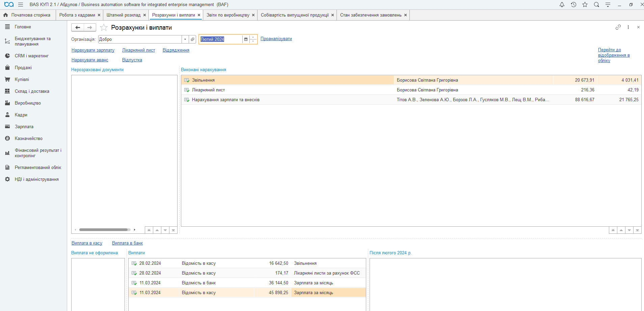Add page to favorites star
This screenshot has width=644, height=311.
[104, 28]
